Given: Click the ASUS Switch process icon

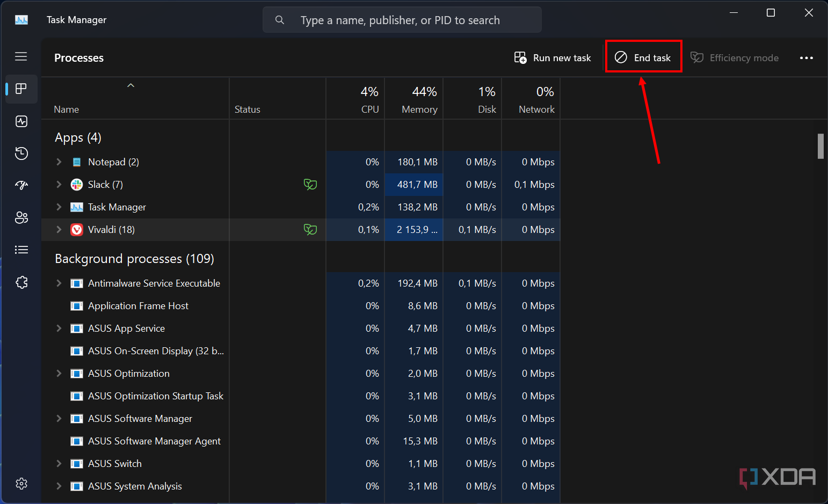Looking at the screenshot, I should 77,464.
